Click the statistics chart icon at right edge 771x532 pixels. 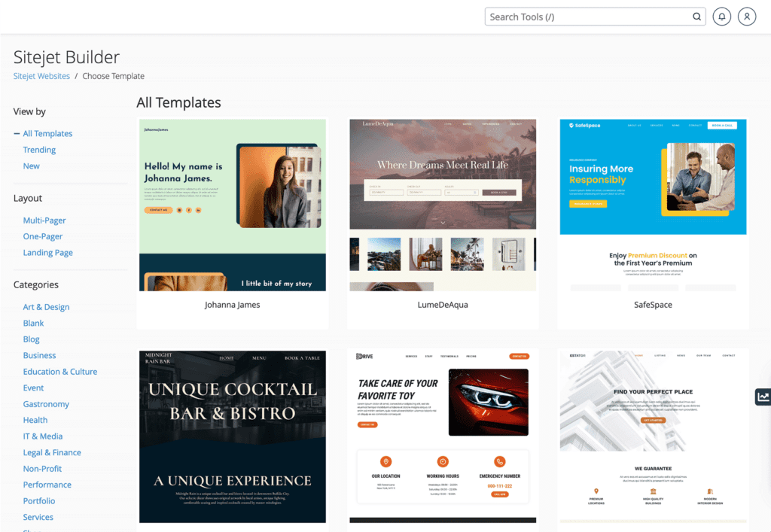pos(763,397)
